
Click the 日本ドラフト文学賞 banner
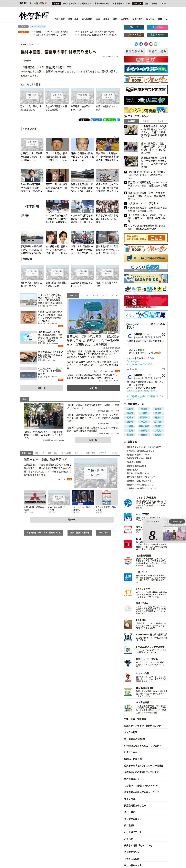coord(146,90)
